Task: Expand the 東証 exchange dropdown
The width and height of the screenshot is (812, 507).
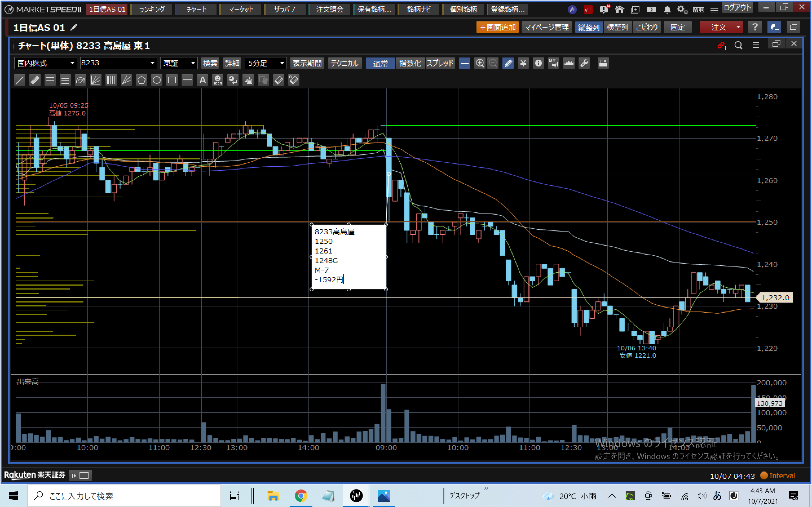Action: [193, 63]
